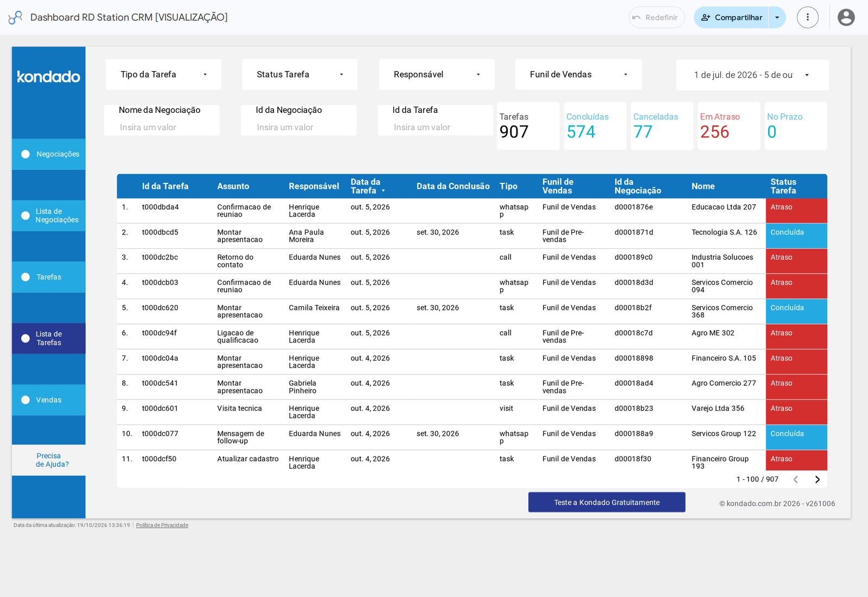Click the Concluídas scorecard value 574
This screenshot has width=868, height=597.
coord(581,132)
